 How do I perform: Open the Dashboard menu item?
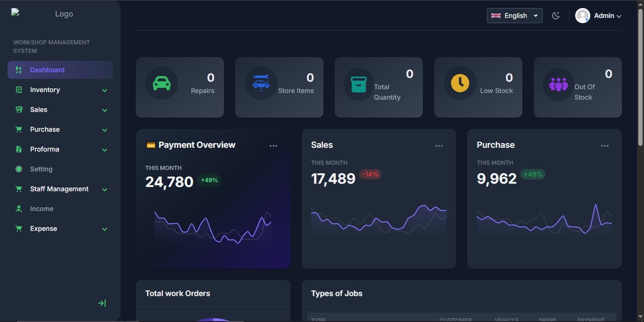(x=47, y=70)
